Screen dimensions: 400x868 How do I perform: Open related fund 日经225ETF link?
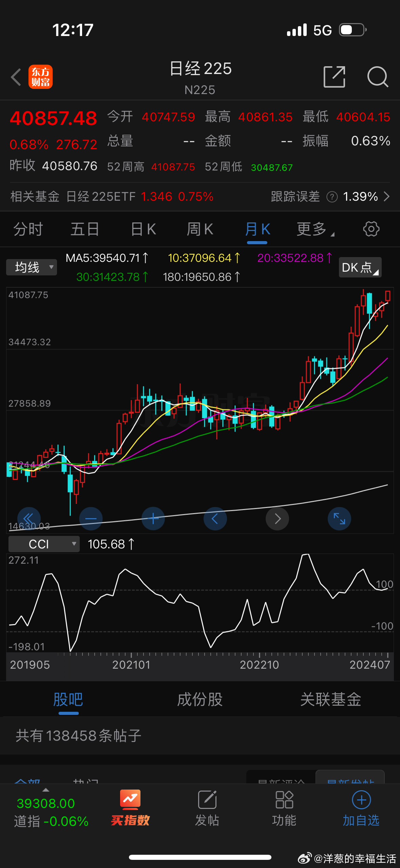(x=101, y=197)
